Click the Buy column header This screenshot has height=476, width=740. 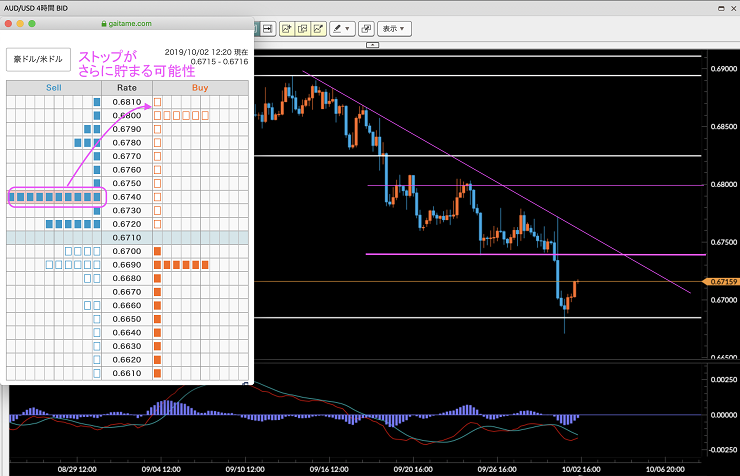point(200,88)
